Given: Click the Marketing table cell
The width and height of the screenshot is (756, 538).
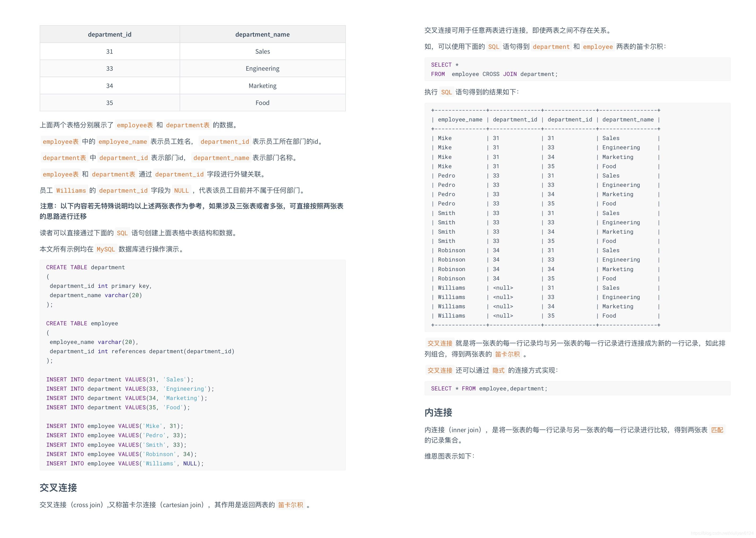Looking at the screenshot, I should tap(262, 86).
